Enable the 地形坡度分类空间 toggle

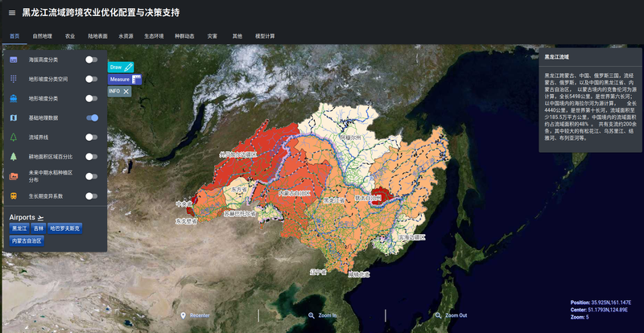(93, 80)
